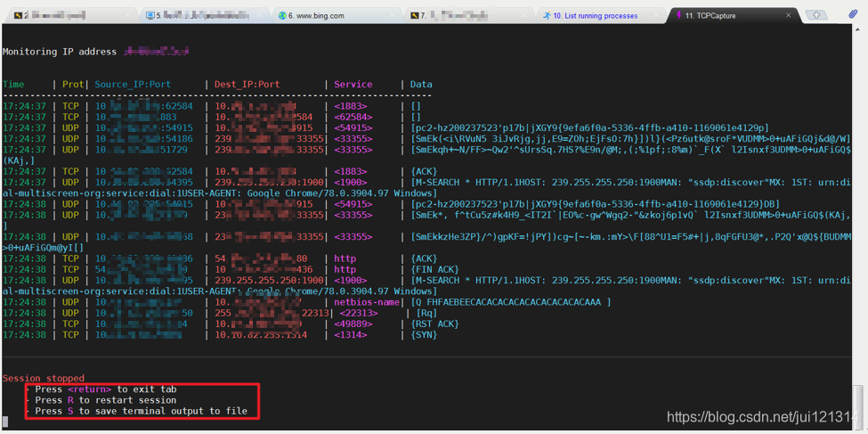Click the 'Data' column header
868x434 pixels.
tap(421, 85)
